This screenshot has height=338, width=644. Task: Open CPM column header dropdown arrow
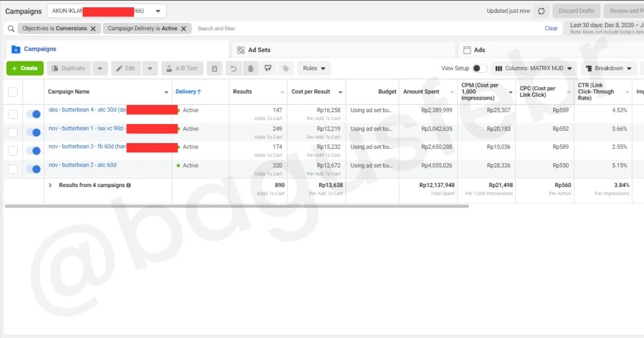(511, 92)
